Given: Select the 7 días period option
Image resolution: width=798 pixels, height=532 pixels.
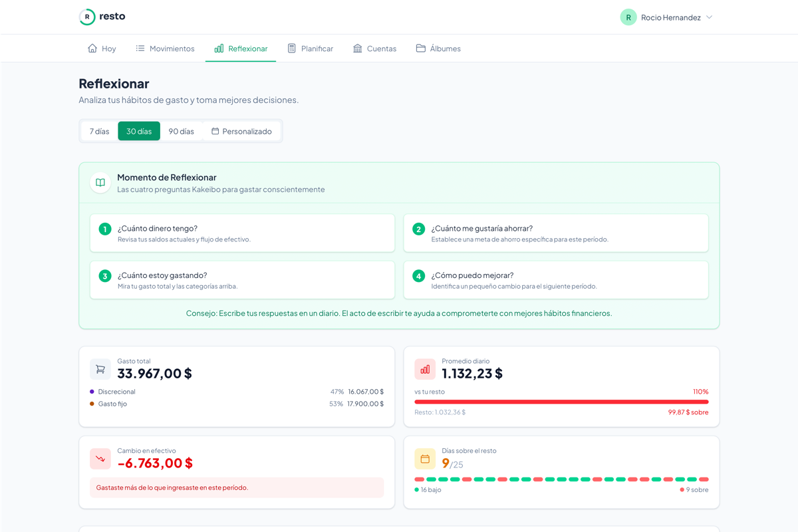Looking at the screenshot, I should point(99,131).
